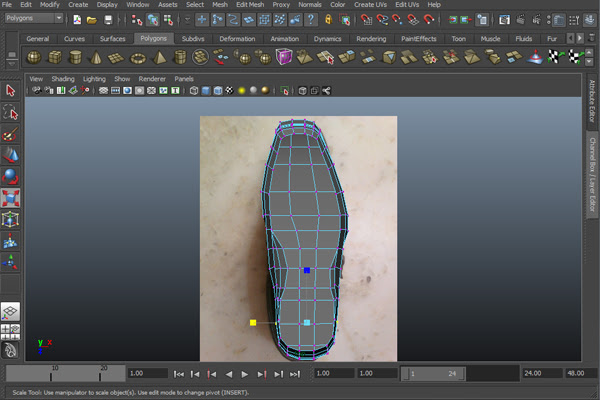Click the blue scale manipulator handle
The image size is (600, 400).
click(307, 270)
